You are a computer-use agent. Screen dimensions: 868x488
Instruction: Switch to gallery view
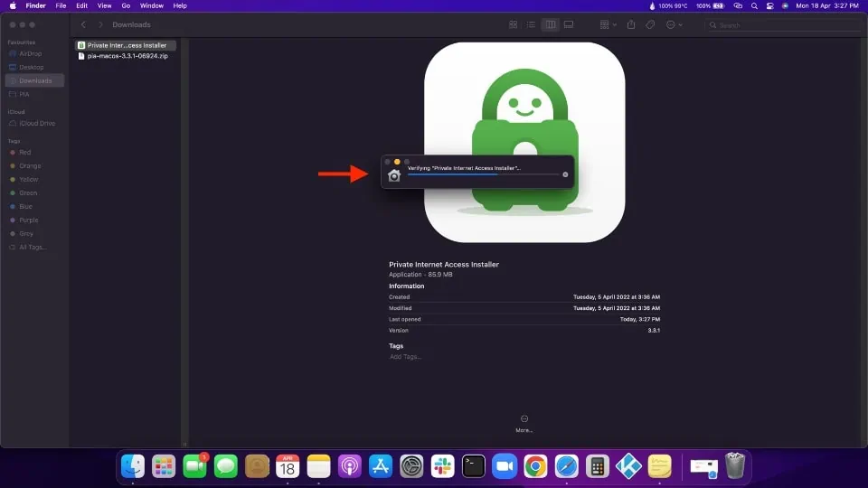click(x=569, y=25)
